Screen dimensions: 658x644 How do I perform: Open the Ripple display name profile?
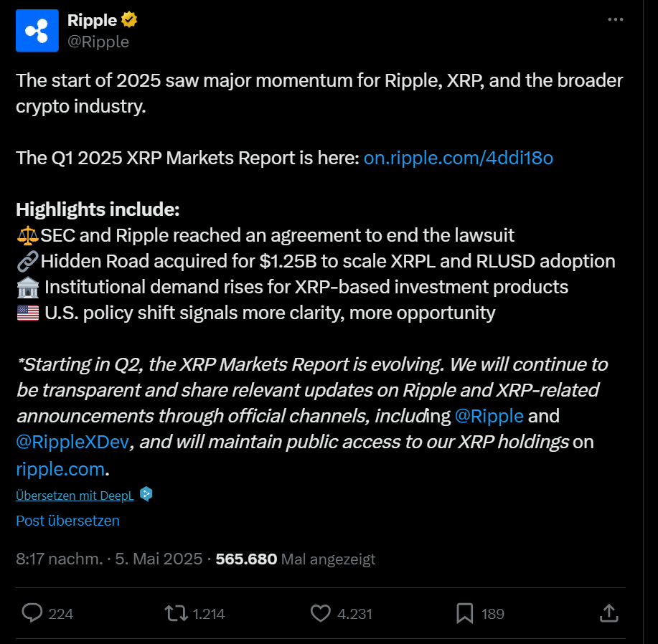pyautogui.click(x=92, y=20)
